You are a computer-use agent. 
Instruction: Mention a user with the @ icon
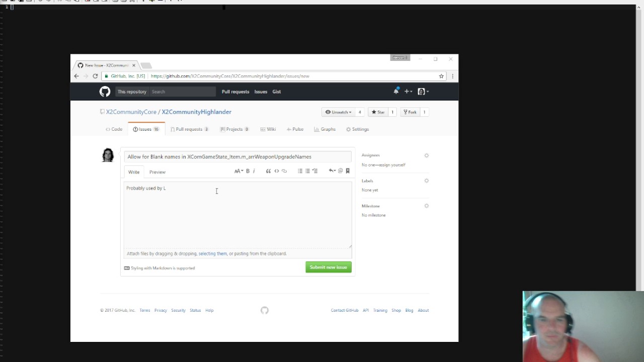point(340,171)
